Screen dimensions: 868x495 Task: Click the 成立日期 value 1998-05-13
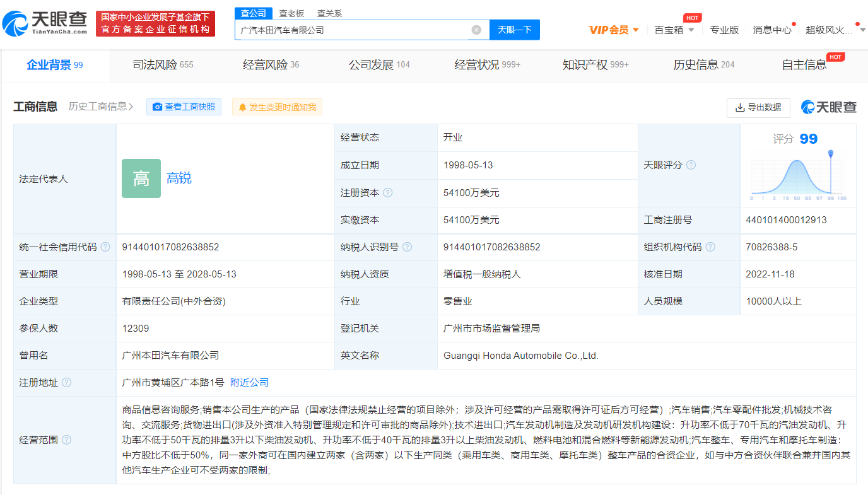point(468,165)
